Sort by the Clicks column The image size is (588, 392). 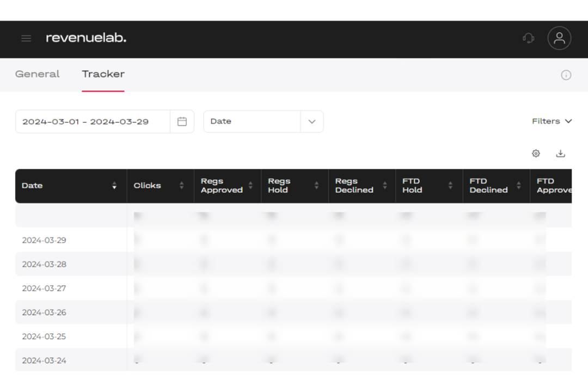pos(181,186)
